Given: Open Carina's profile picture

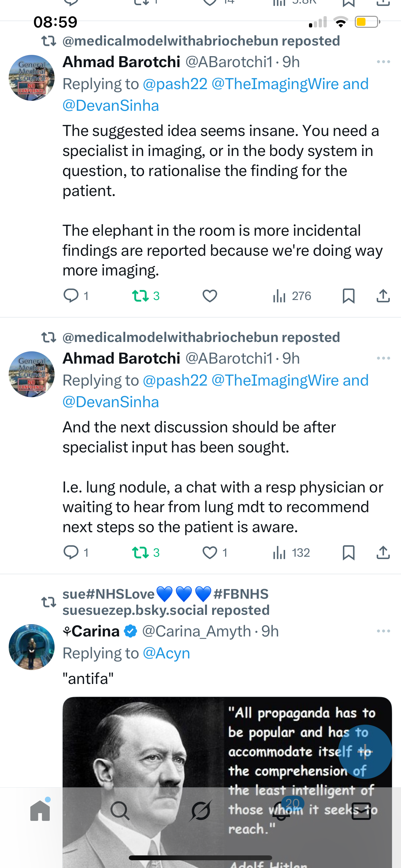Looking at the screenshot, I should point(31,647).
